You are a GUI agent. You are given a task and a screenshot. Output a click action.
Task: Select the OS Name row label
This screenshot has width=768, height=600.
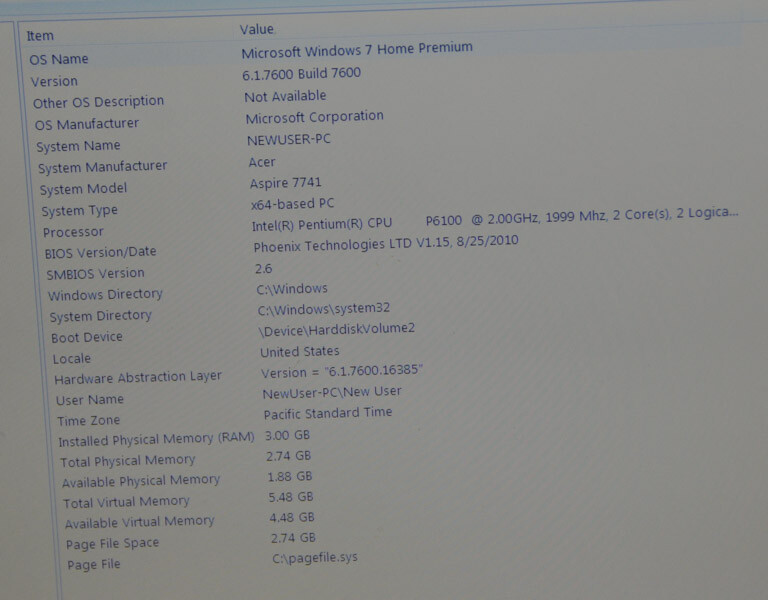[x=59, y=59]
